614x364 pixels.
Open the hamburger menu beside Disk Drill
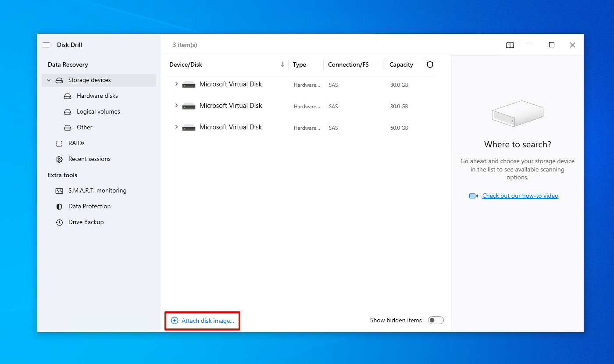coord(46,45)
